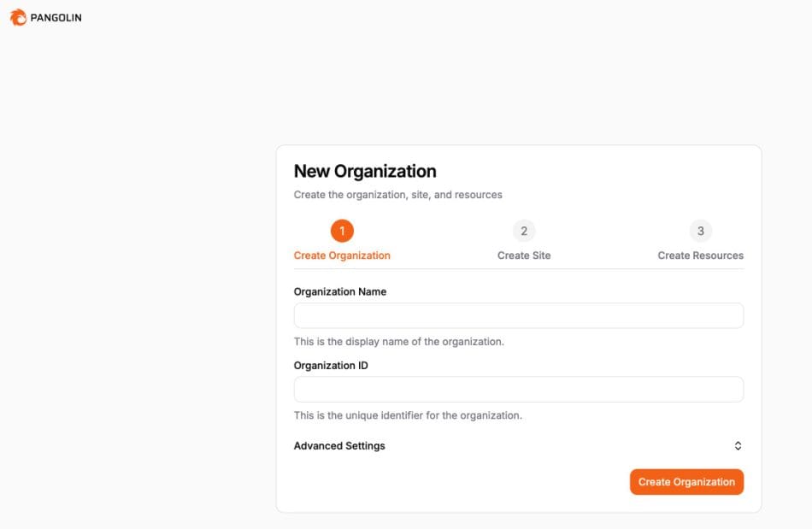The image size is (812, 529).
Task: Click the Pangolin mascot logo icon
Action: (17, 16)
